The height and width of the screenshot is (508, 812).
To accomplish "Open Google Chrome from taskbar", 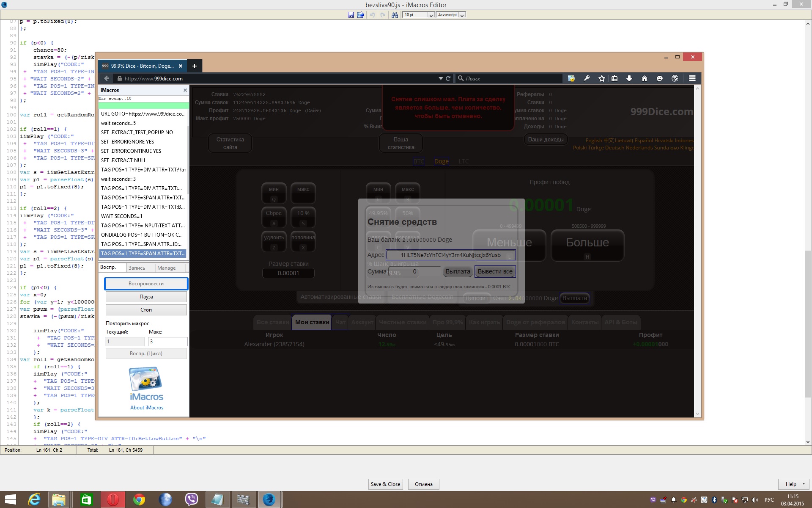I will [139, 500].
